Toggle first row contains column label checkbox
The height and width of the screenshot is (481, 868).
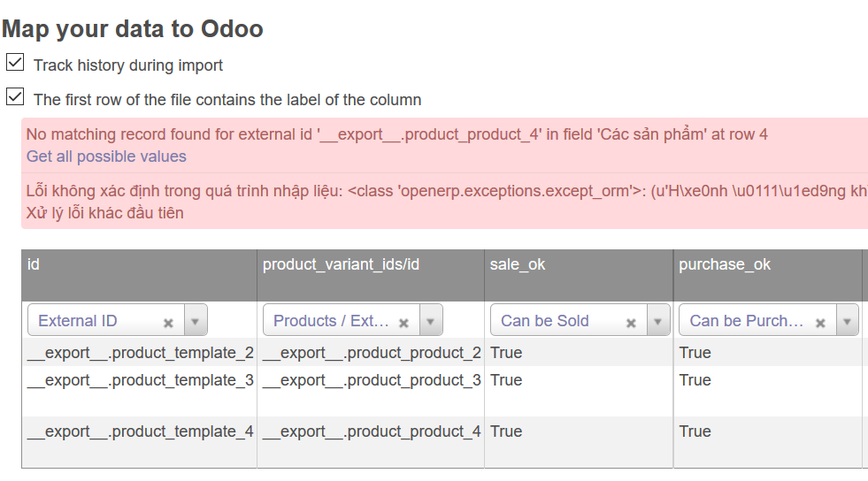15,96
